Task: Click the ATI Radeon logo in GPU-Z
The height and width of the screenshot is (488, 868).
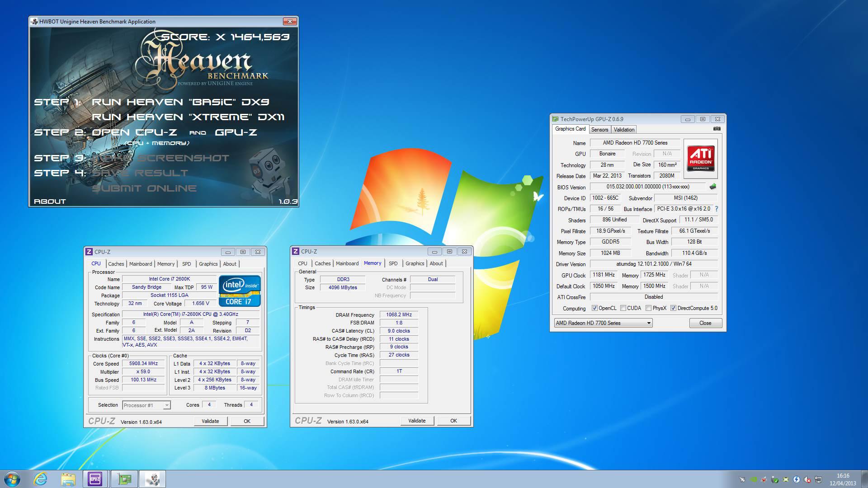Action: coord(701,158)
